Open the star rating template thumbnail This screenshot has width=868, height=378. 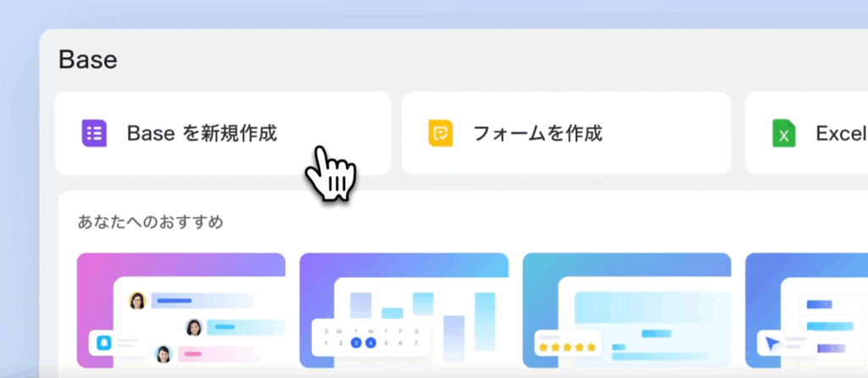626,310
